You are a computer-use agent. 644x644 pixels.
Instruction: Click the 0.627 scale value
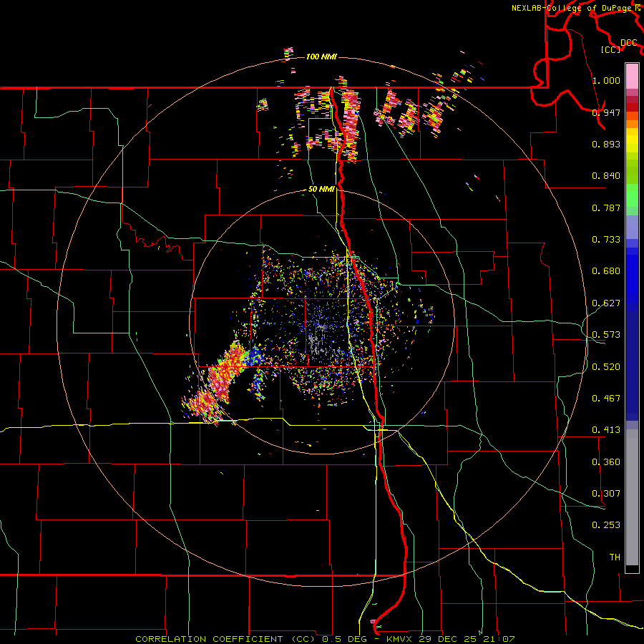point(606,303)
